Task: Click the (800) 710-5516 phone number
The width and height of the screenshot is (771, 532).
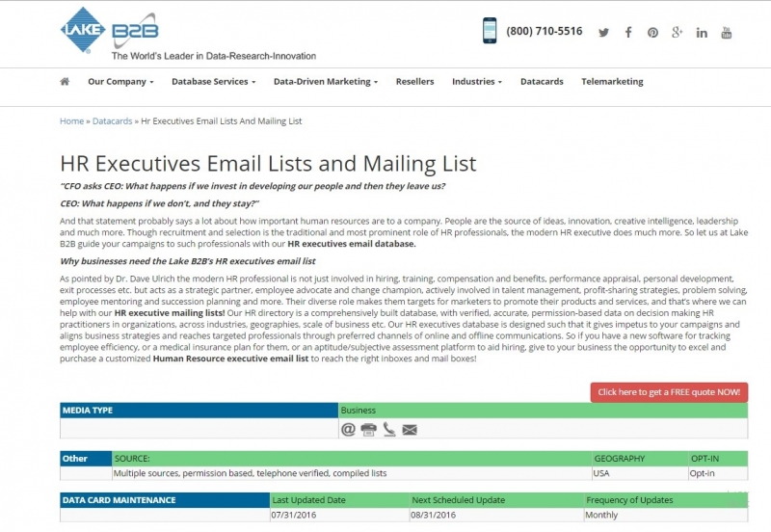Action: [x=545, y=31]
